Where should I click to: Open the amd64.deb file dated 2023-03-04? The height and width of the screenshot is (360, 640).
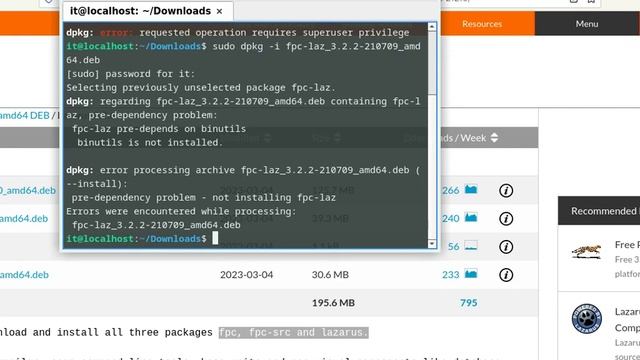[x=24, y=275]
